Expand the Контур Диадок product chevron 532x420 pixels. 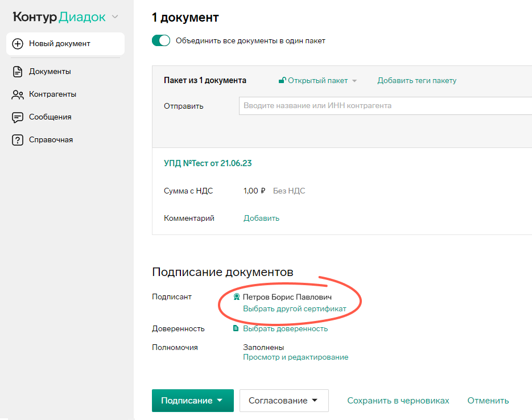point(115,17)
